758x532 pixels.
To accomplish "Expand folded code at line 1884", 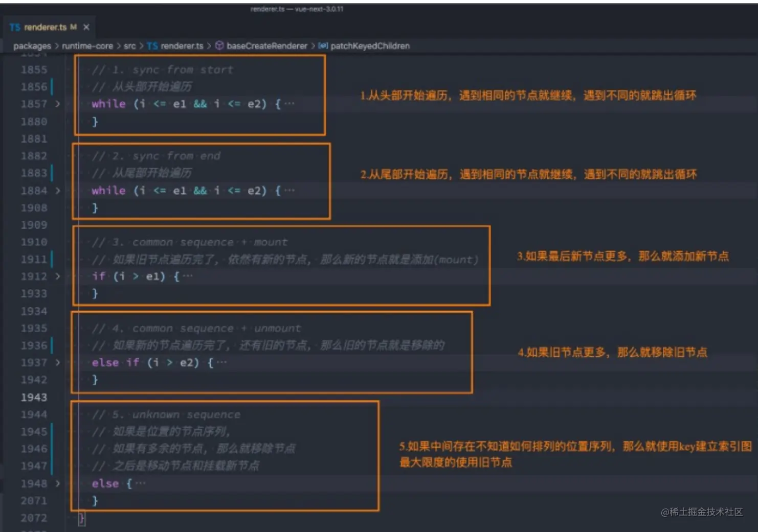I will click(57, 191).
